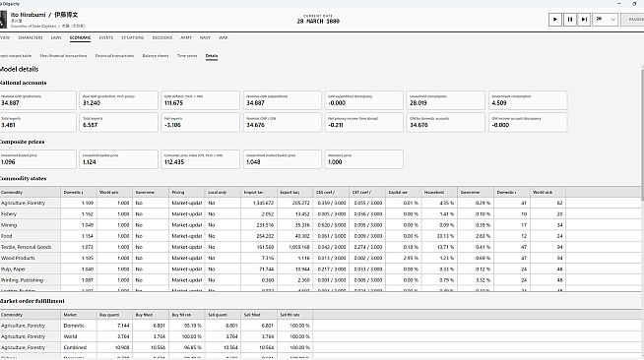644x360 pixels.
Task: Click the Net exports card -3.106
Action: click(x=200, y=122)
